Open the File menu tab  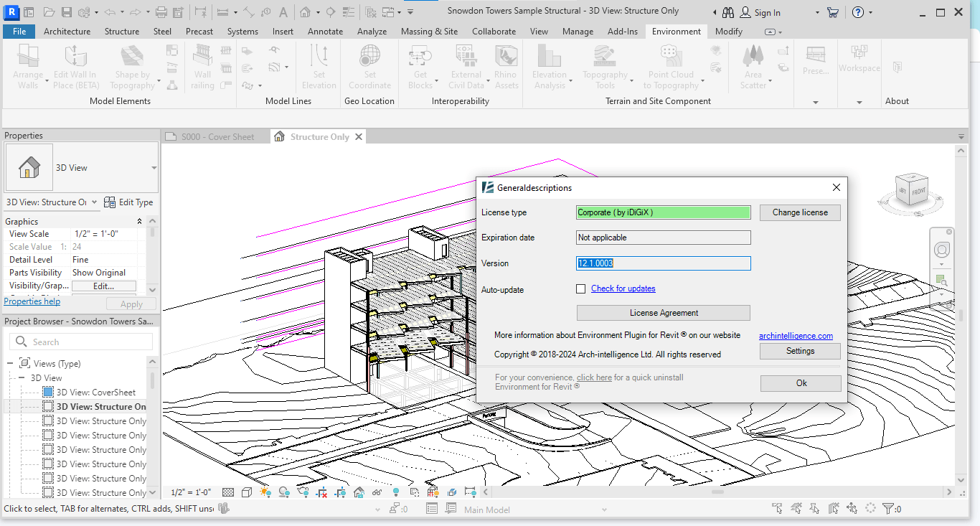pos(19,32)
